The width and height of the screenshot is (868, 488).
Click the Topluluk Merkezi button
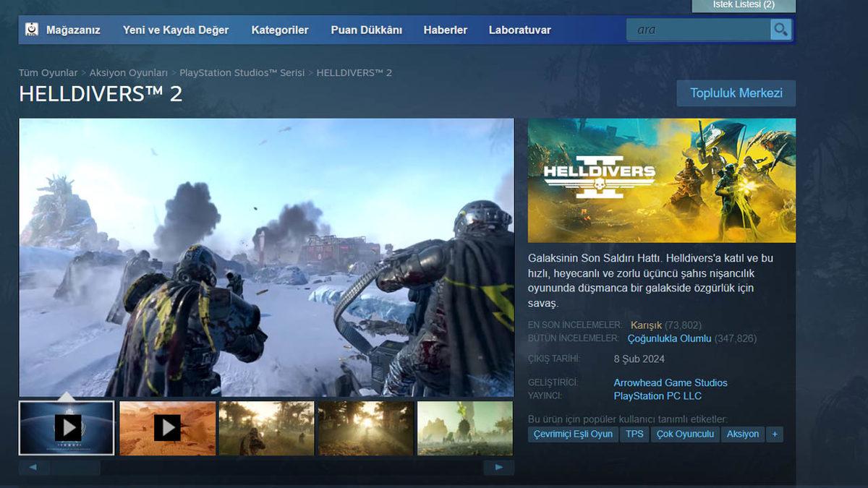[x=736, y=93]
